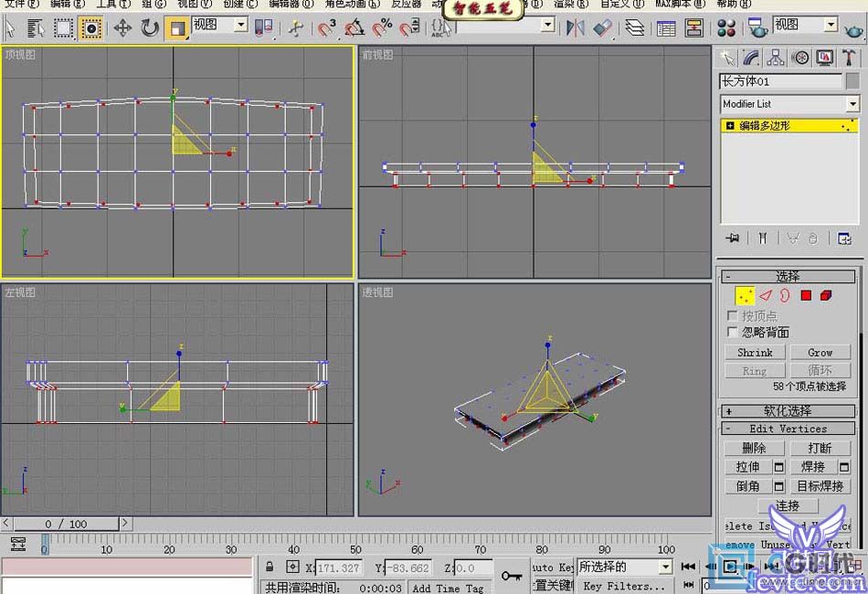Screen dimensions: 868x594
Task: Toggle Window/Crossing selection mode
Action: (90, 27)
